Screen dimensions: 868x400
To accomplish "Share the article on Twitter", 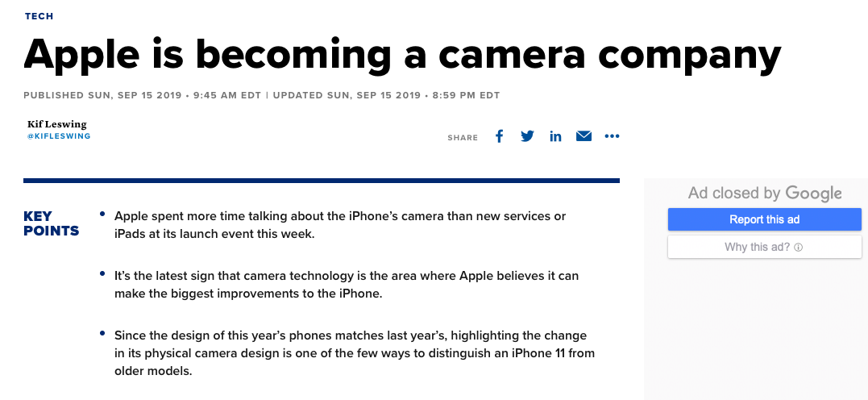I will pyautogui.click(x=527, y=136).
